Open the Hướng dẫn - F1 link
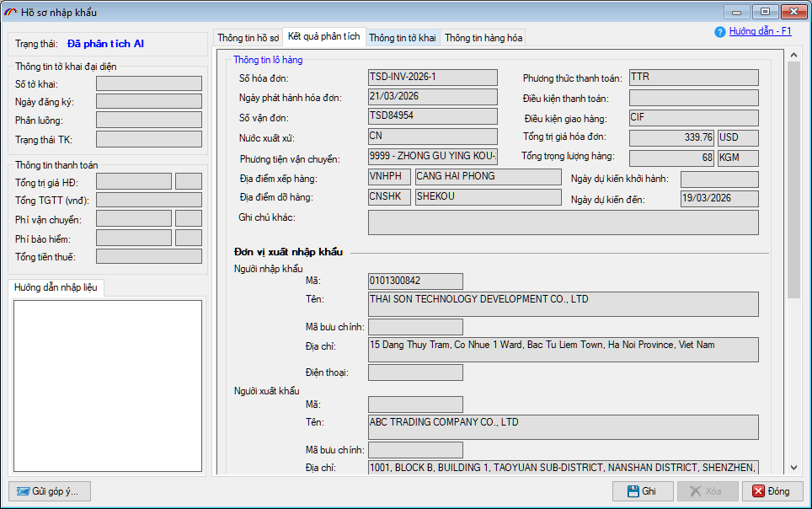The height and width of the screenshot is (509, 812). point(760,31)
